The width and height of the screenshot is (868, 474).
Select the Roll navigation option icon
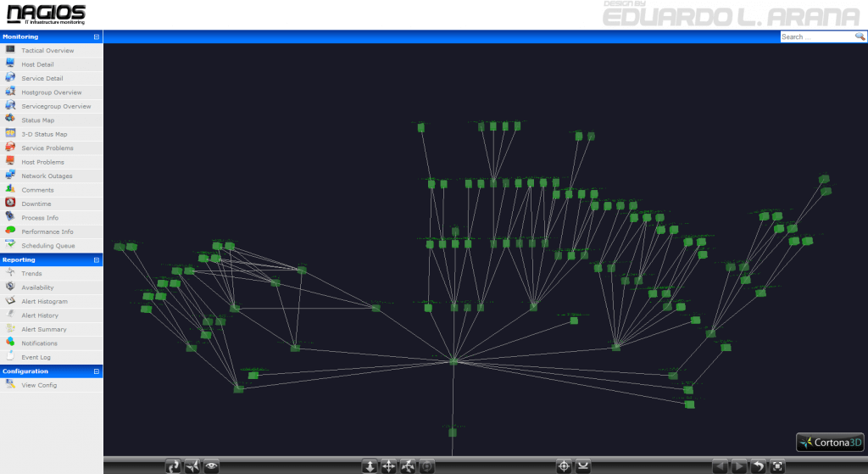coord(426,466)
